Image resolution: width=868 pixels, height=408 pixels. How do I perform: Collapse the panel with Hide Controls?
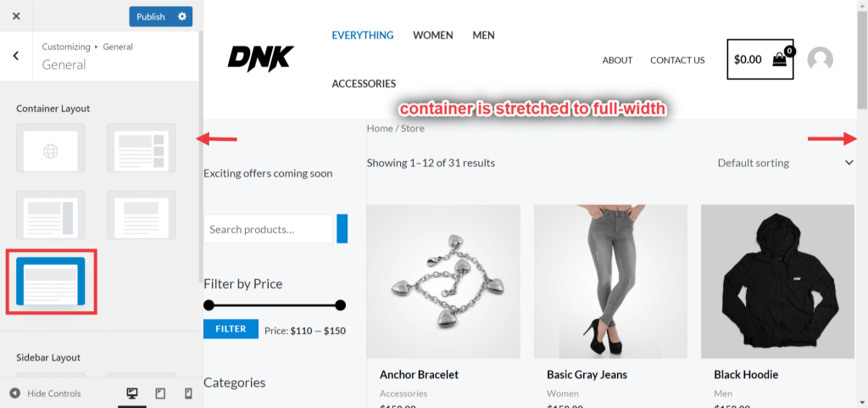click(46, 394)
